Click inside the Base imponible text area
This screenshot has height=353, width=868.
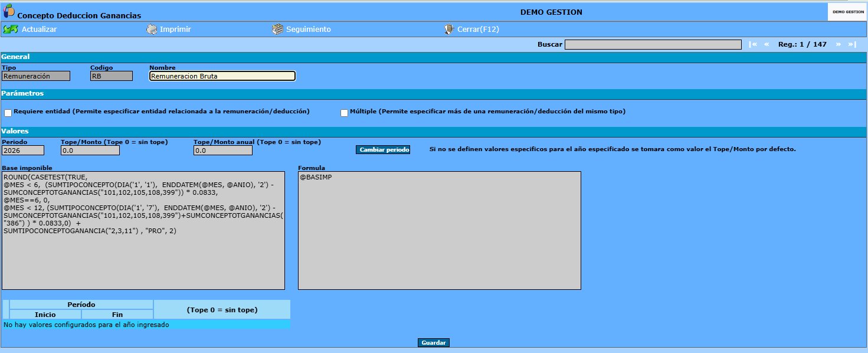143,230
